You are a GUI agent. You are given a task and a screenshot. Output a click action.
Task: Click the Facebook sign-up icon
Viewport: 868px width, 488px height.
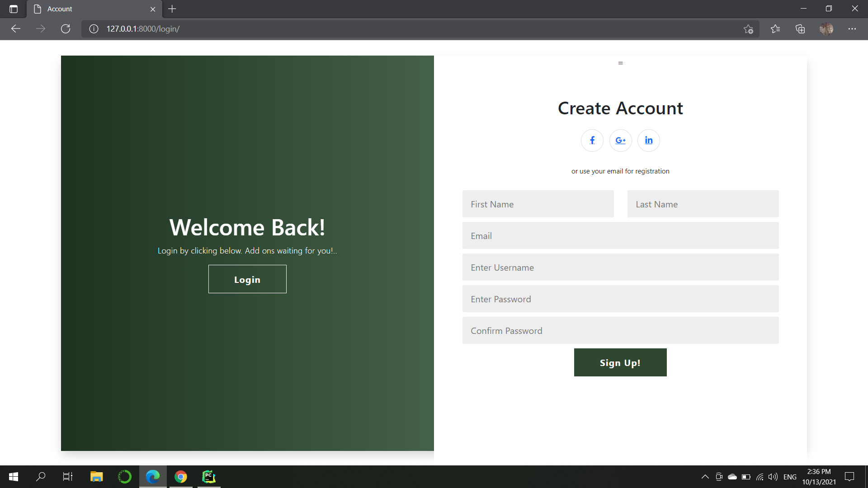pos(592,141)
